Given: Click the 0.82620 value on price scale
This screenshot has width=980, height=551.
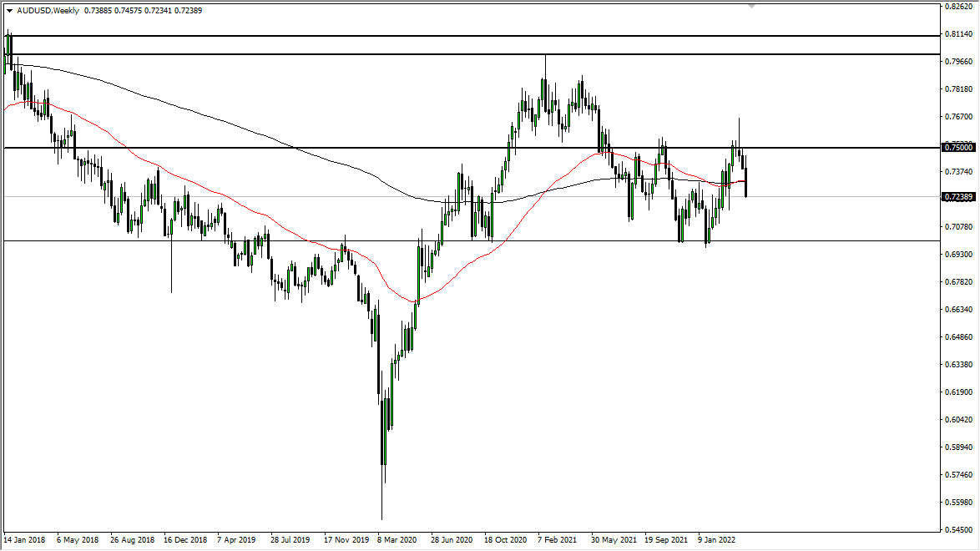Looking at the screenshot, I should pos(957,7).
